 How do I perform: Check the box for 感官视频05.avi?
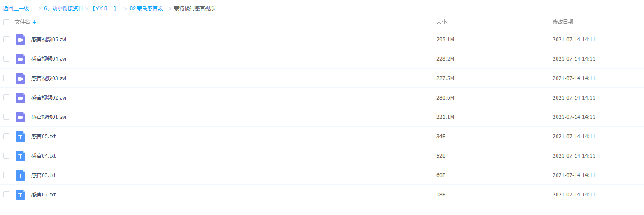tap(6, 39)
